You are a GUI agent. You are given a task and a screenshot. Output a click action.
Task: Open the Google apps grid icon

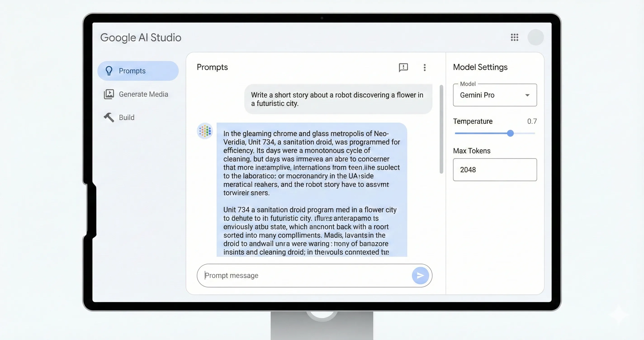[x=514, y=37]
